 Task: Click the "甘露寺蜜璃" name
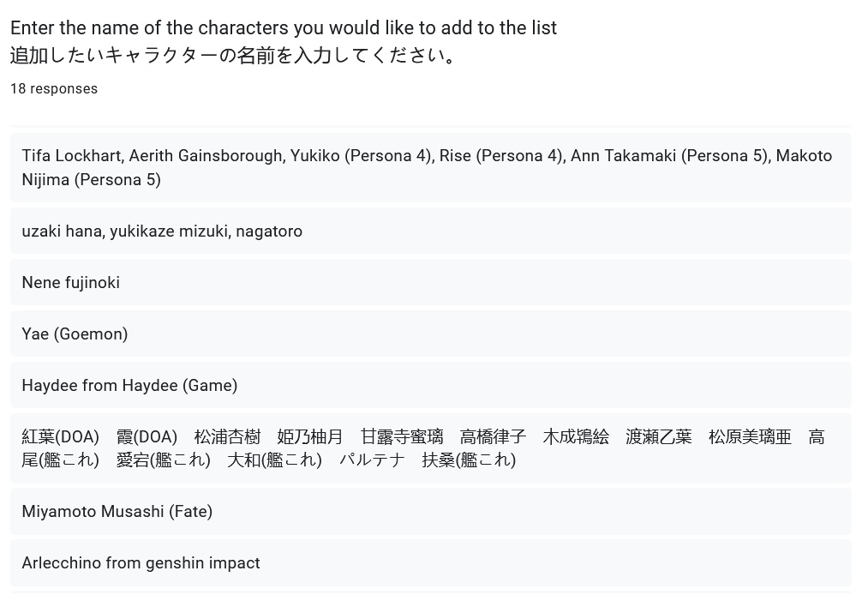[402, 437]
